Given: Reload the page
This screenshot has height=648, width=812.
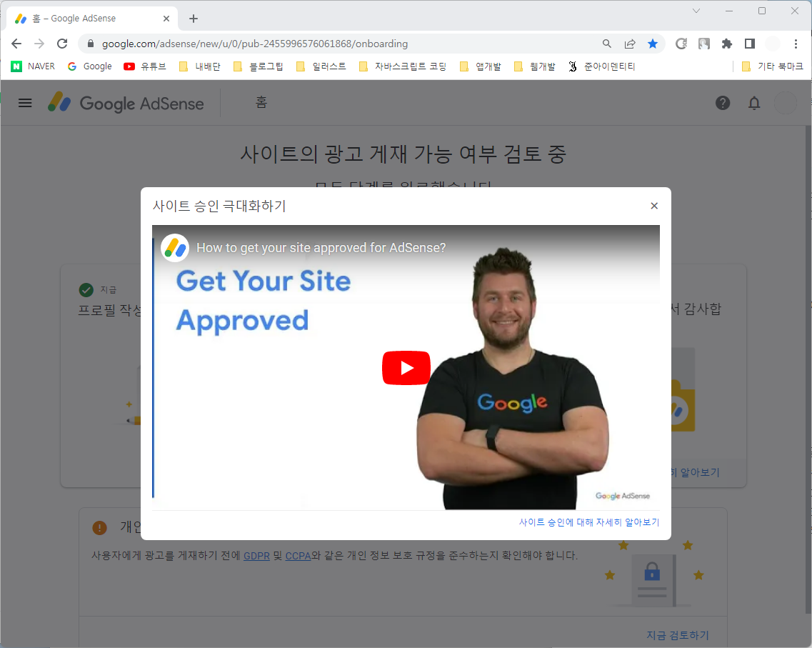Looking at the screenshot, I should 62,44.
